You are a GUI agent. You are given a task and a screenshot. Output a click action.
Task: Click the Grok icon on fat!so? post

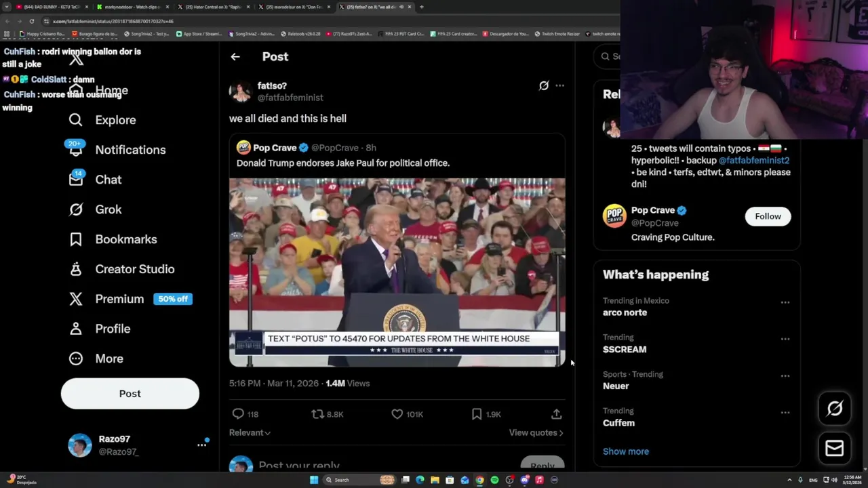click(x=544, y=85)
